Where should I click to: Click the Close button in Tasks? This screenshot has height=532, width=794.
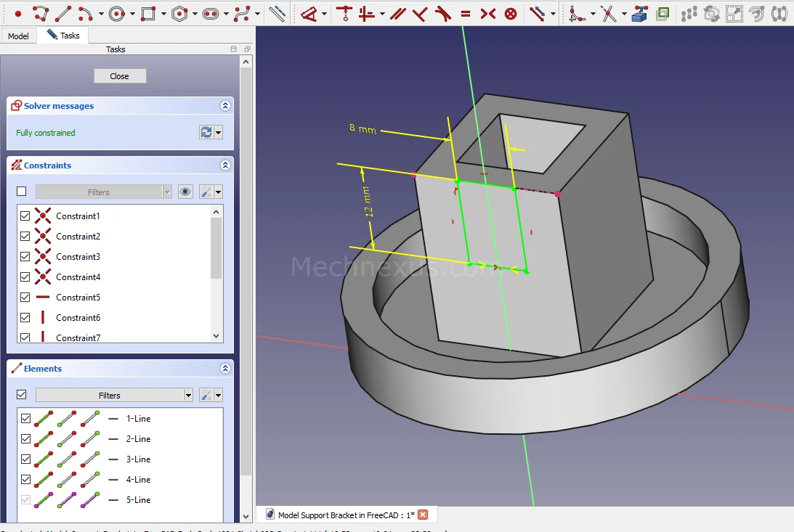click(120, 76)
